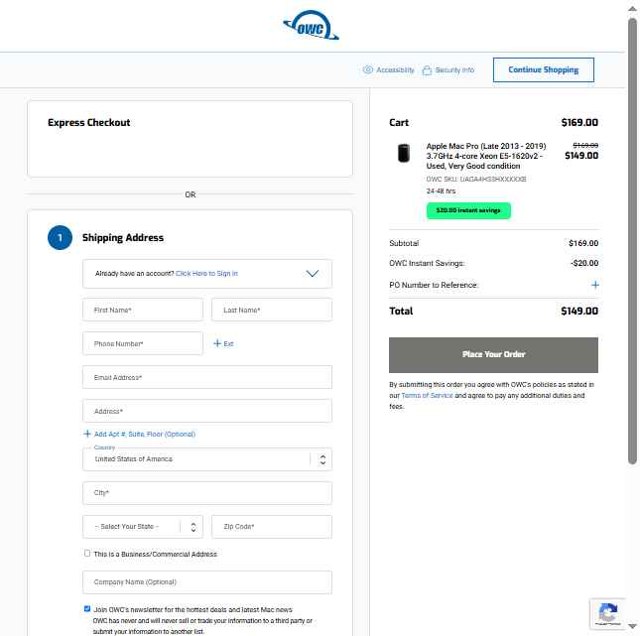
Task: Uncheck the OWC newsletter checkbox
Action: click(87, 609)
